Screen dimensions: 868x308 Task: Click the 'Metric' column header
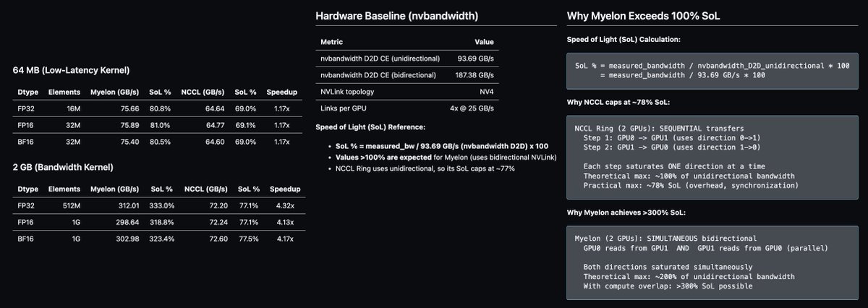332,42
